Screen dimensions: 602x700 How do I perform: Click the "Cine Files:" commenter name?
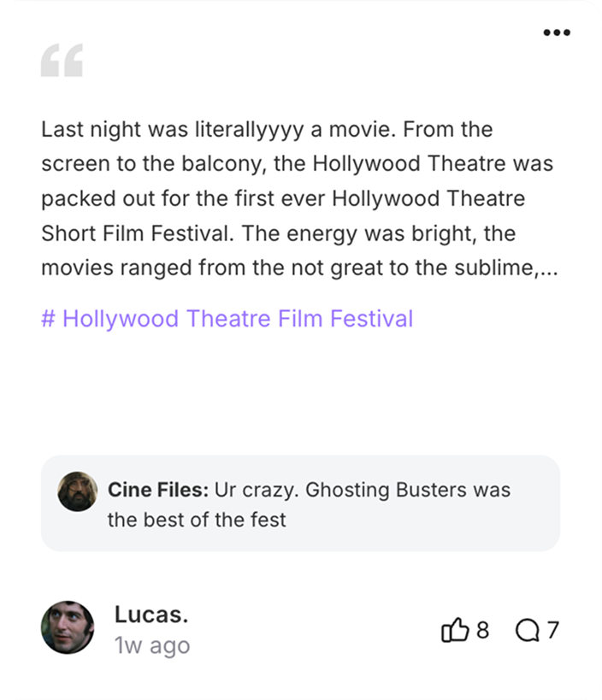coord(157,490)
